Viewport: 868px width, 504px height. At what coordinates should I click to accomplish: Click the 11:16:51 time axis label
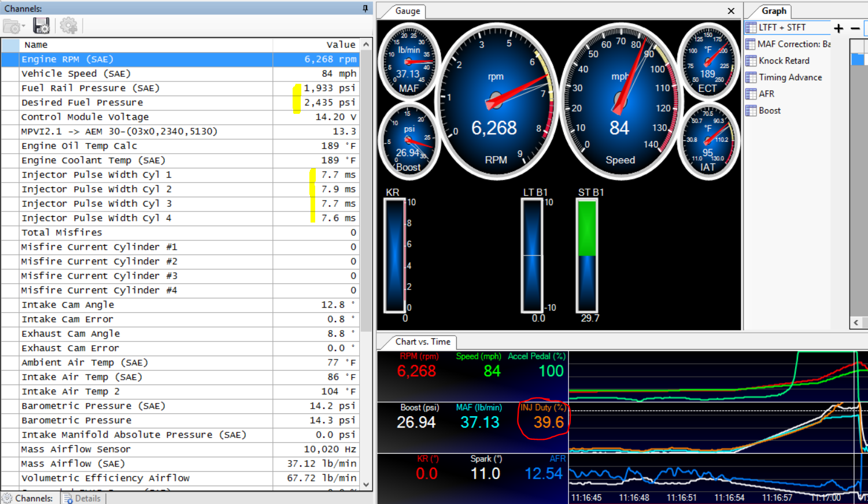pyautogui.click(x=681, y=498)
